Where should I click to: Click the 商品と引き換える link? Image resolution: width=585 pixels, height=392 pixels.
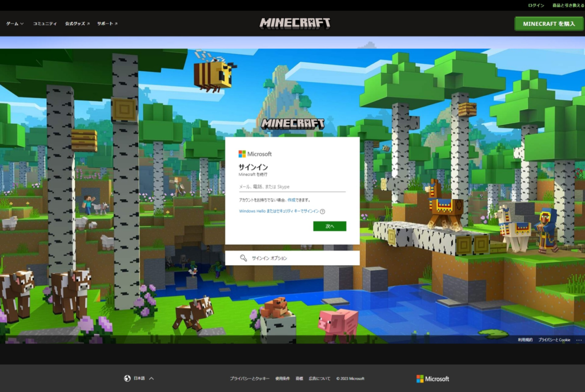point(568,5)
